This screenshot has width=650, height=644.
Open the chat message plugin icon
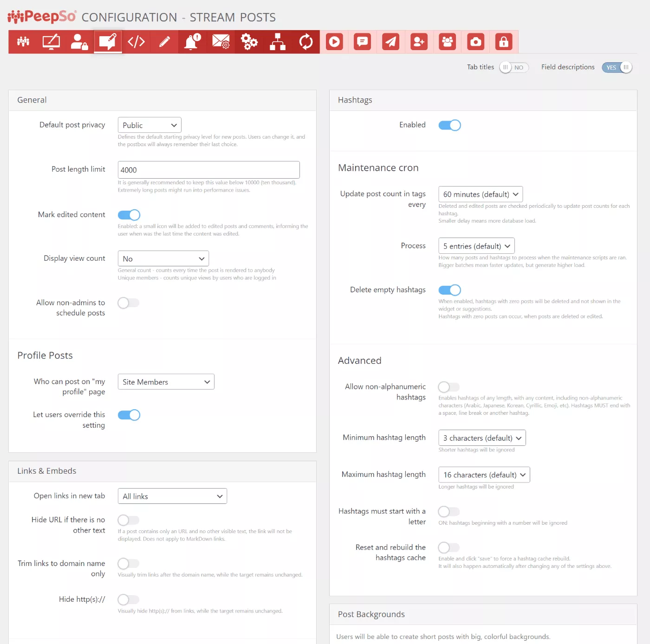coord(363,42)
